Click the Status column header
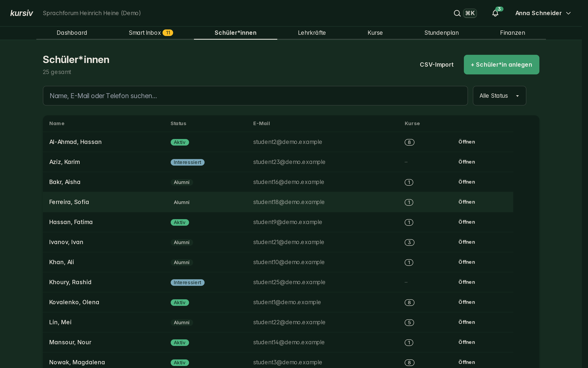Image resolution: width=588 pixels, height=368 pixels. tap(178, 123)
